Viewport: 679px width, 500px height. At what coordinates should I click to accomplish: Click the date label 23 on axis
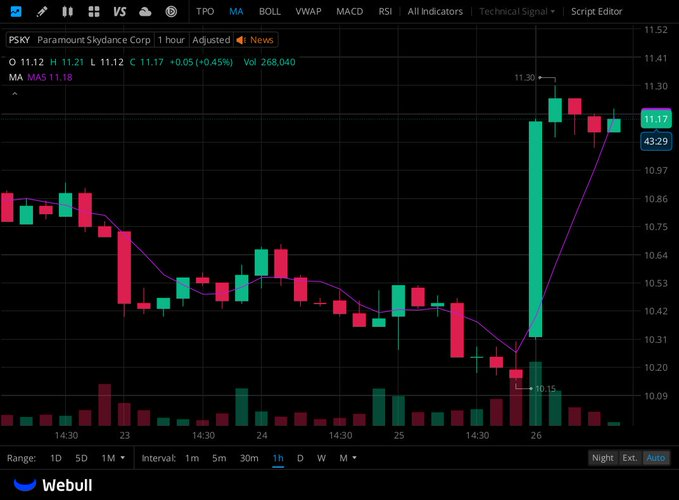[125, 435]
